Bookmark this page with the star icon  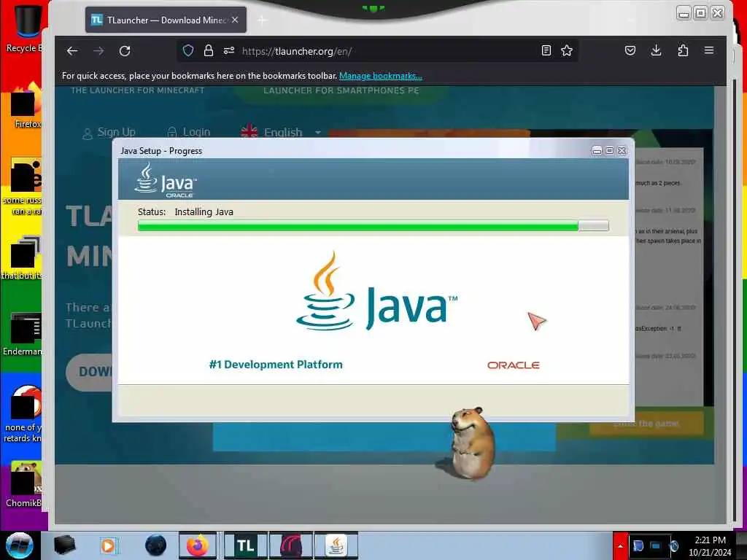pyautogui.click(x=566, y=50)
